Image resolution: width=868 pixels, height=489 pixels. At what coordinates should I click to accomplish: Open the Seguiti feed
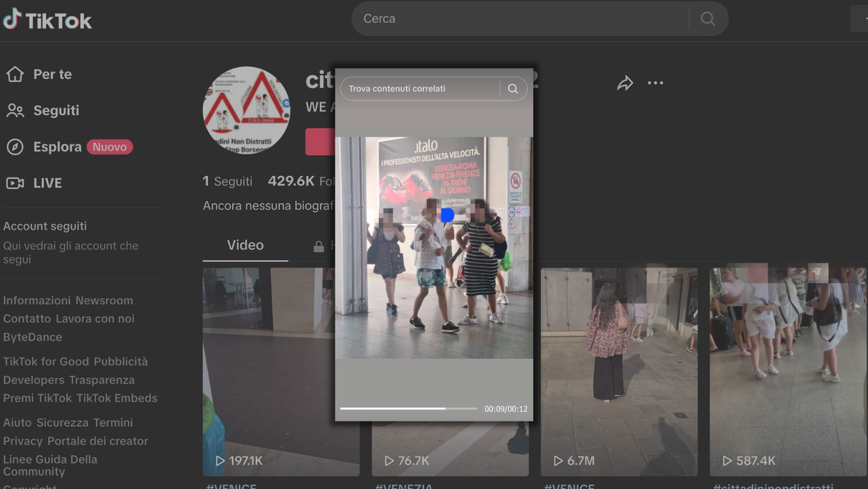click(x=56, y=111)
